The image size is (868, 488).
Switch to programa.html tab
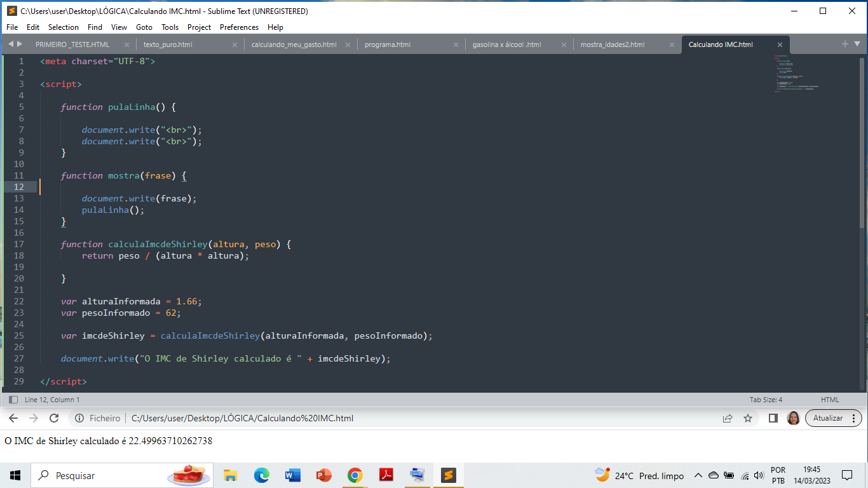pos(388,44)
